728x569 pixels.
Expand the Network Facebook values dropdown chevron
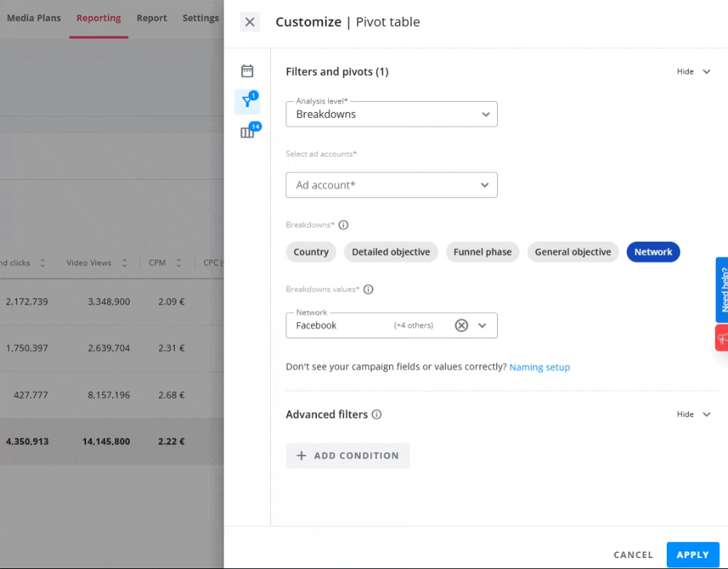482,326
